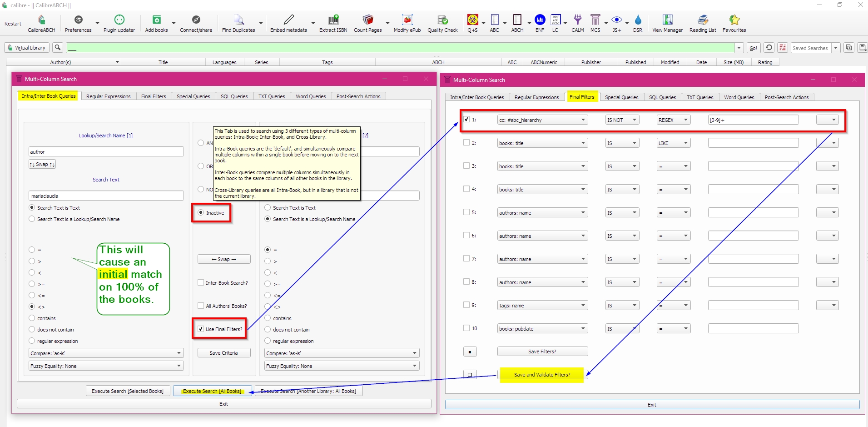
Task: Open the tags: name column dropdown
Action: point(543,305)
